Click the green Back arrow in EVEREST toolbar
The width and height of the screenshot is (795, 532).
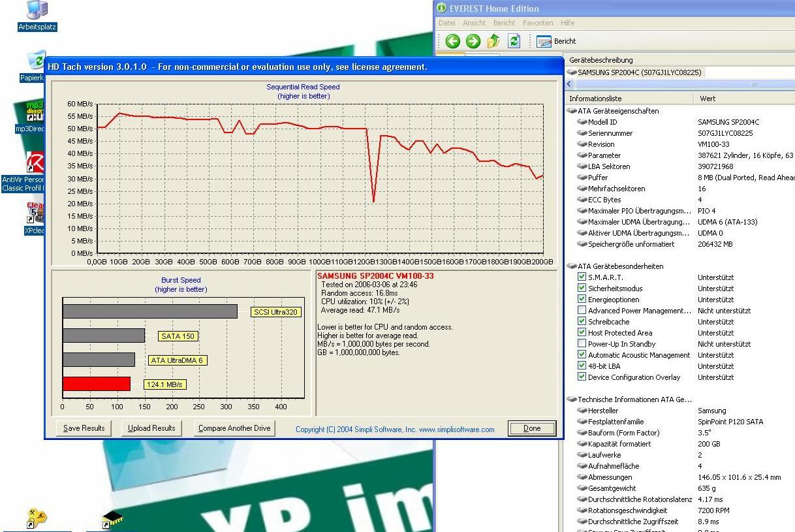(452, 41)
